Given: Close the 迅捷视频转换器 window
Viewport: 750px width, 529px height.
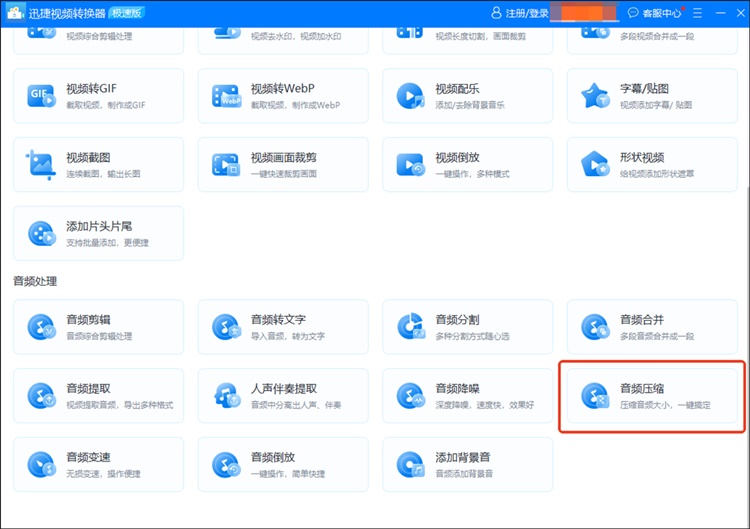Looking at the screenshot, I should [x=740, y=13].
